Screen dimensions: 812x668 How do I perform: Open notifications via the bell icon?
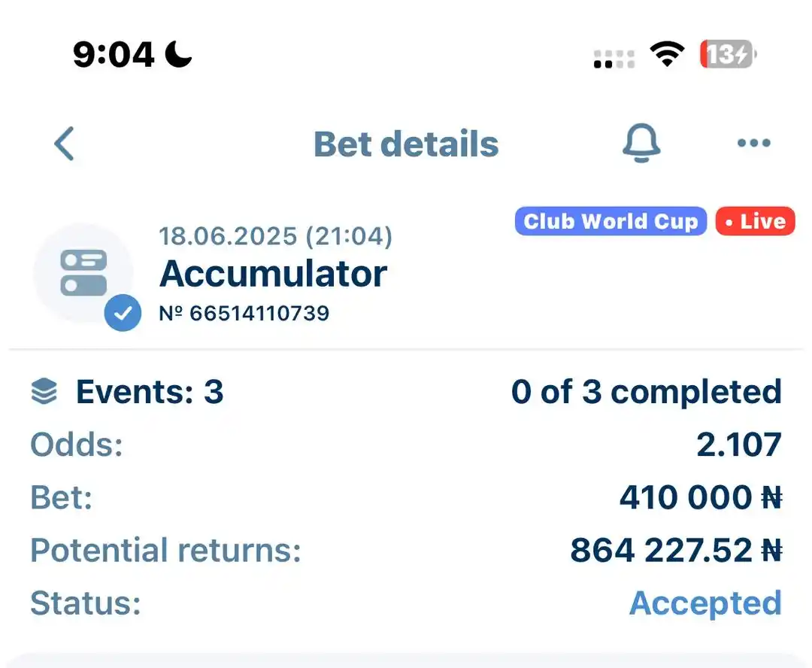click(641, 143)
